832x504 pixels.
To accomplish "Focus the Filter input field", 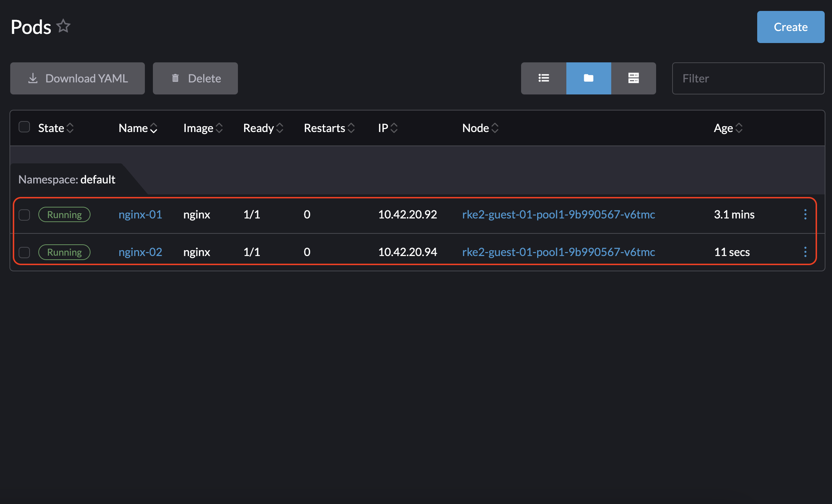I will click(x=748, y=78).
